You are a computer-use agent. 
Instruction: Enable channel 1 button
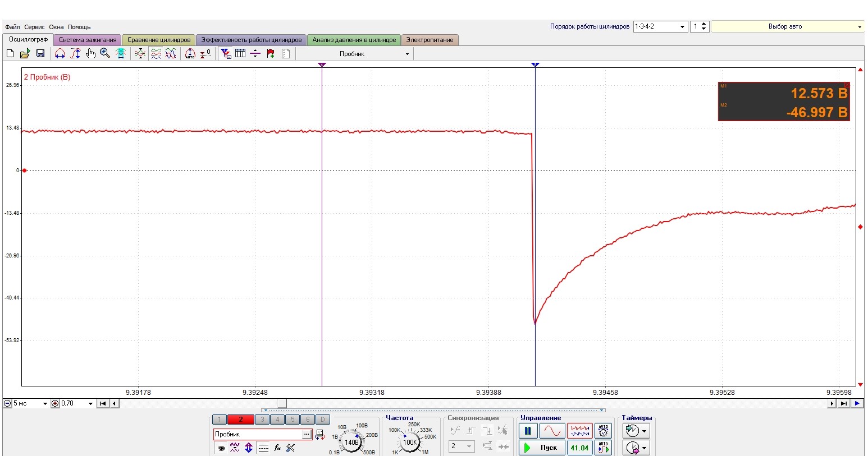click(220, 420)
